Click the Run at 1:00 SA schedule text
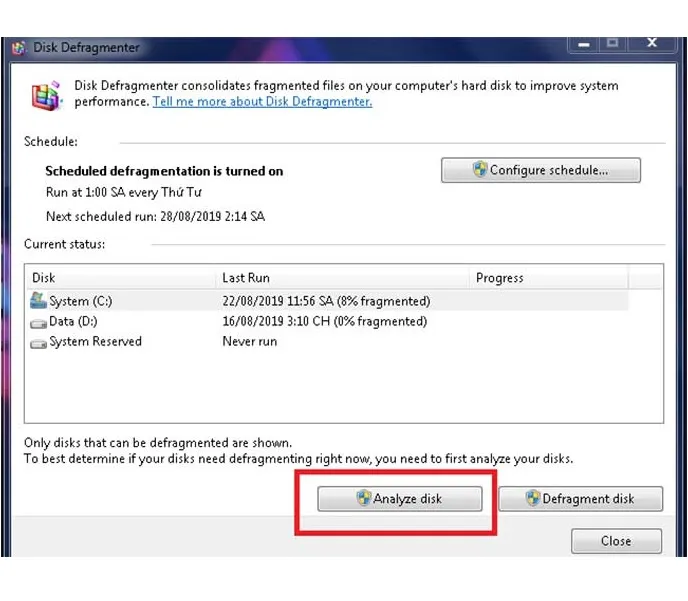 click(123, 192)
